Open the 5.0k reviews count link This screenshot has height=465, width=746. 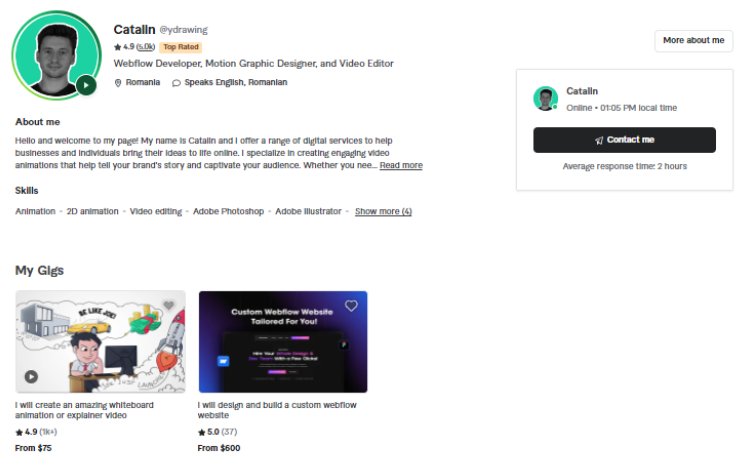click(x=146, y=47)
